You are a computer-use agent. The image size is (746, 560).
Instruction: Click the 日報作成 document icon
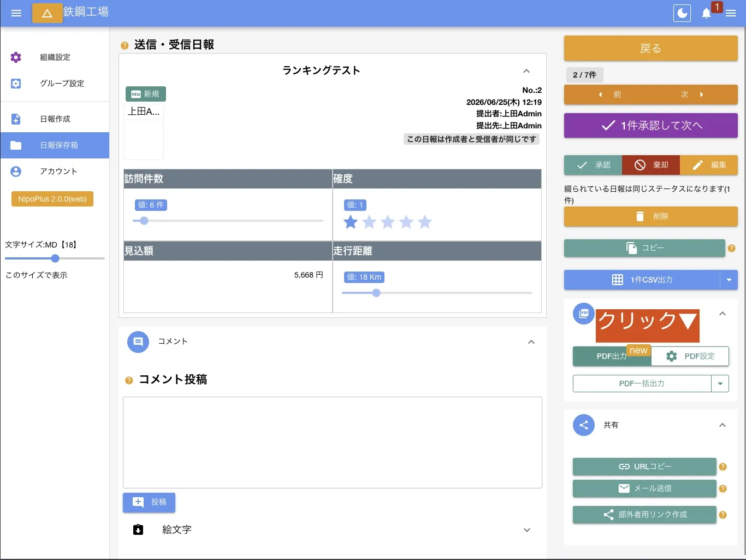tap(16, 119)
